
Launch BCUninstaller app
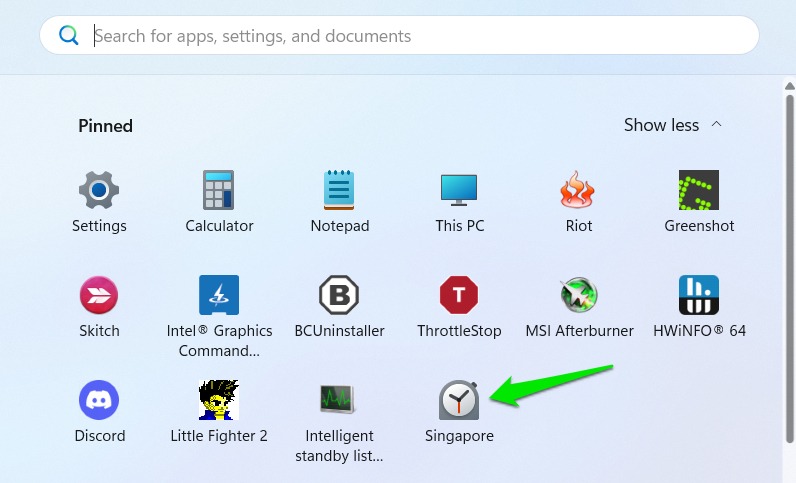(x=339, y=295)
